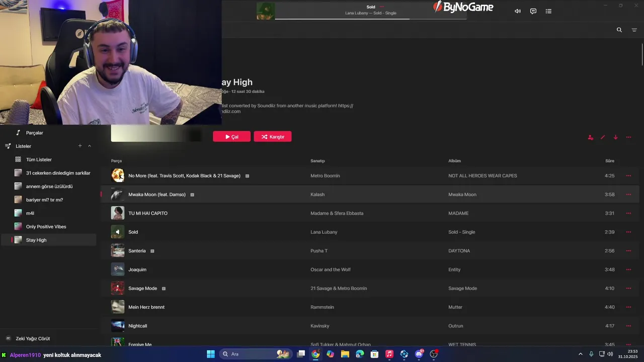The height and width of the screenshot is (362, 644).
Task: Open the 31 cekerken dinledigim sarkilar playlist
Action: click(x=58, y=173)
